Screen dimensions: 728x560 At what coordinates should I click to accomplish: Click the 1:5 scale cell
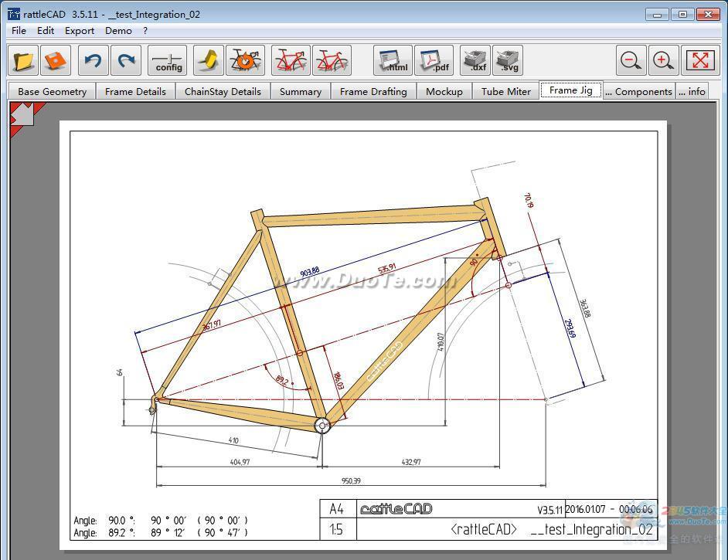click(336, 529)
